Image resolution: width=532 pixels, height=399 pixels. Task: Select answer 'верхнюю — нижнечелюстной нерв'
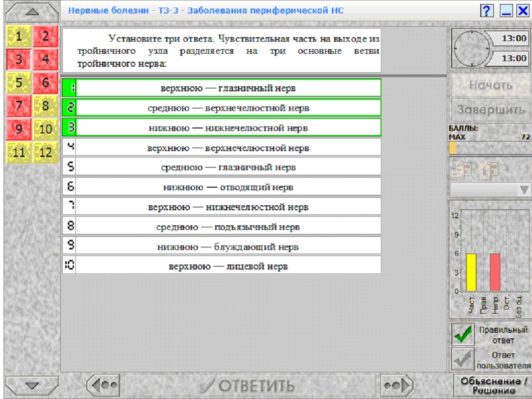point(221,207)
